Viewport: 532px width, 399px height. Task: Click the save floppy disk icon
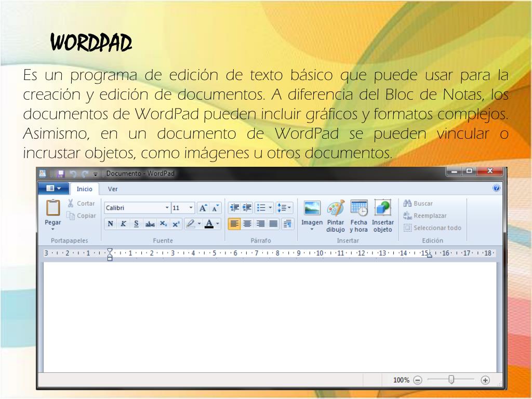61,174
